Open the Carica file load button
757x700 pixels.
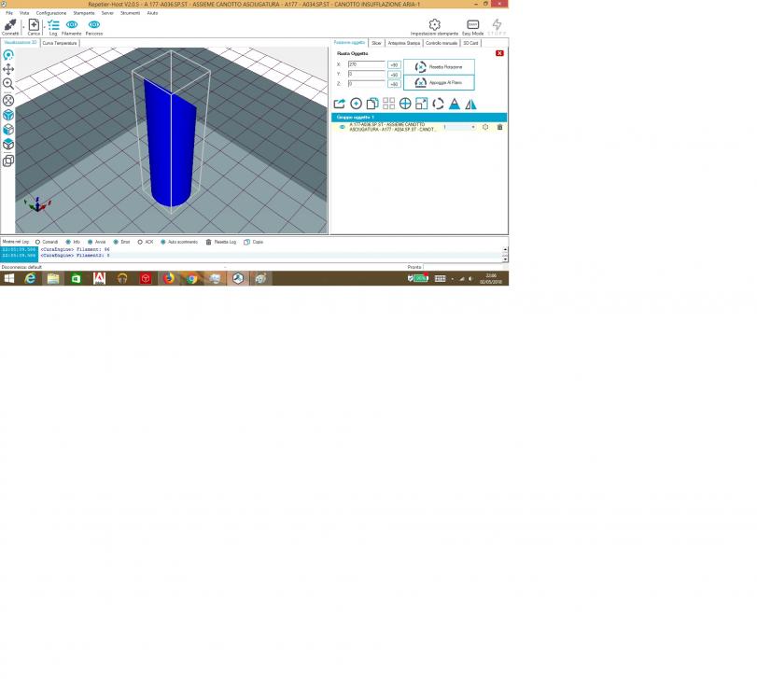[34, 24]
